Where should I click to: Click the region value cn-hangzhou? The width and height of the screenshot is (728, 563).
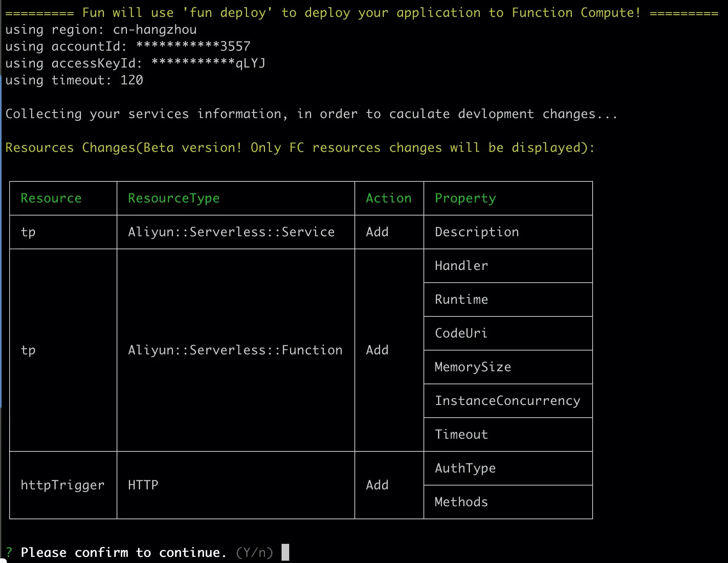(x=155, y=30)
